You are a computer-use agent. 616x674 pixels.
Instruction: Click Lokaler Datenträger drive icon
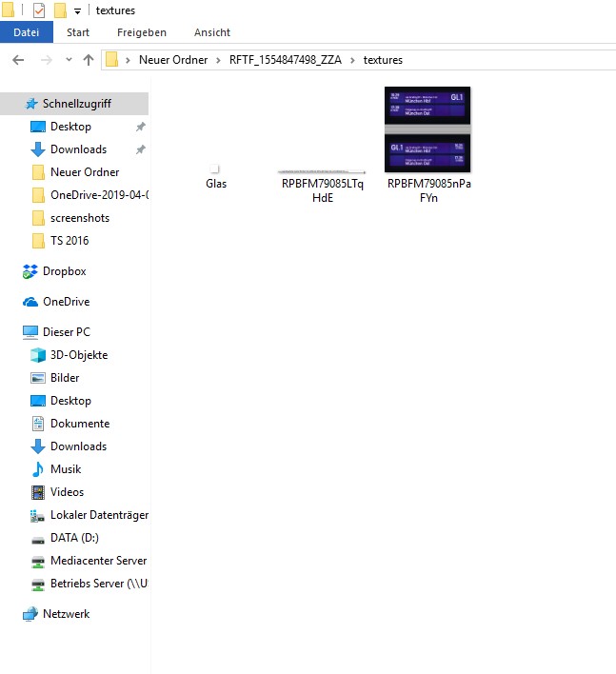(37, 515)
